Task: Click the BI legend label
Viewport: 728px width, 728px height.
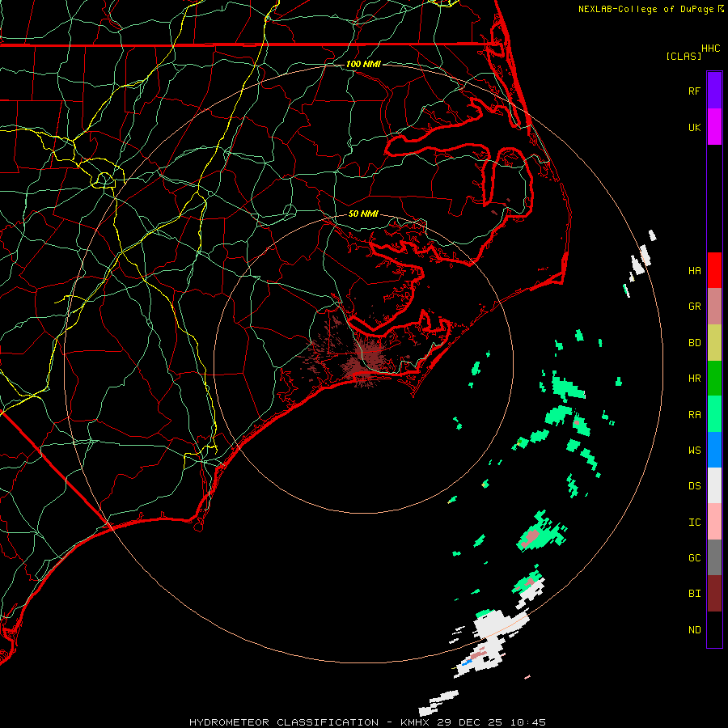Action: tap(694, 594)
